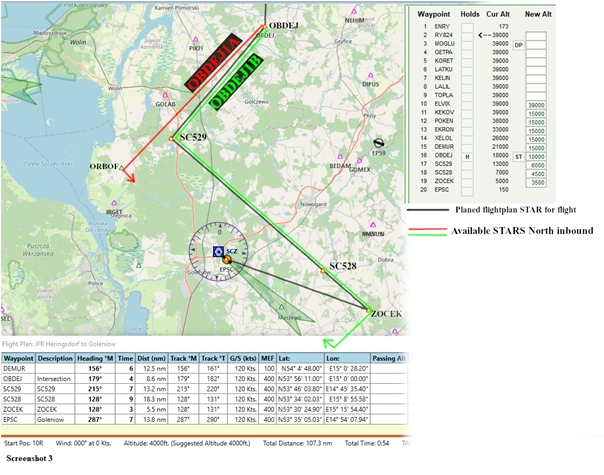Click the New Alt field for SC528 showing 4500
Viewport: 604px width, 475px height.
[x=536, y=174]
